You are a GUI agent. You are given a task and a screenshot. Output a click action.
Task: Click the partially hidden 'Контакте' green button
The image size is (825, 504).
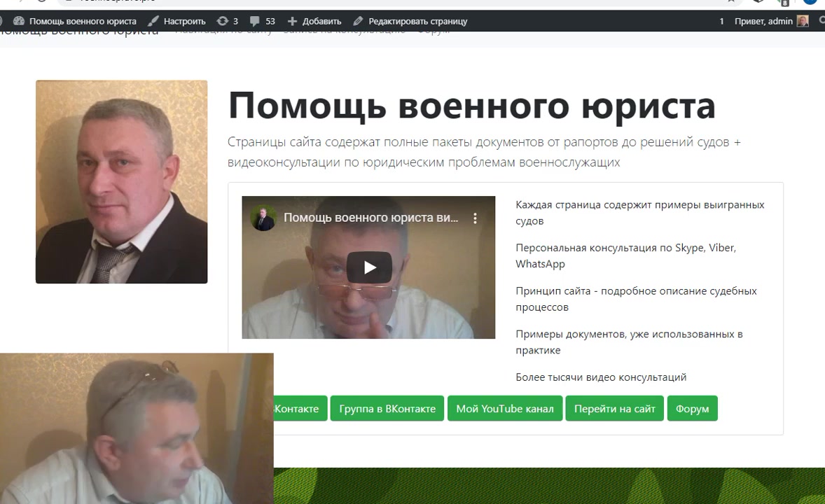coord(300,408)
